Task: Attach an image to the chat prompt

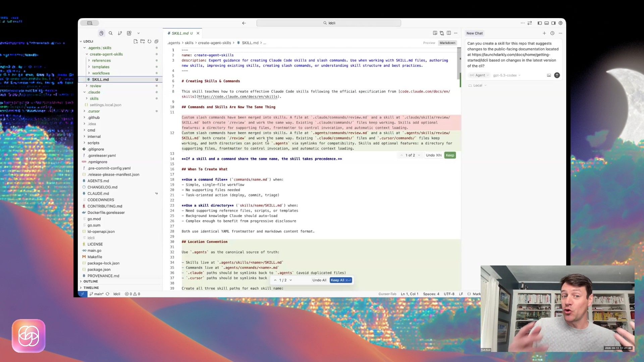Action: (x=549, y=75)
